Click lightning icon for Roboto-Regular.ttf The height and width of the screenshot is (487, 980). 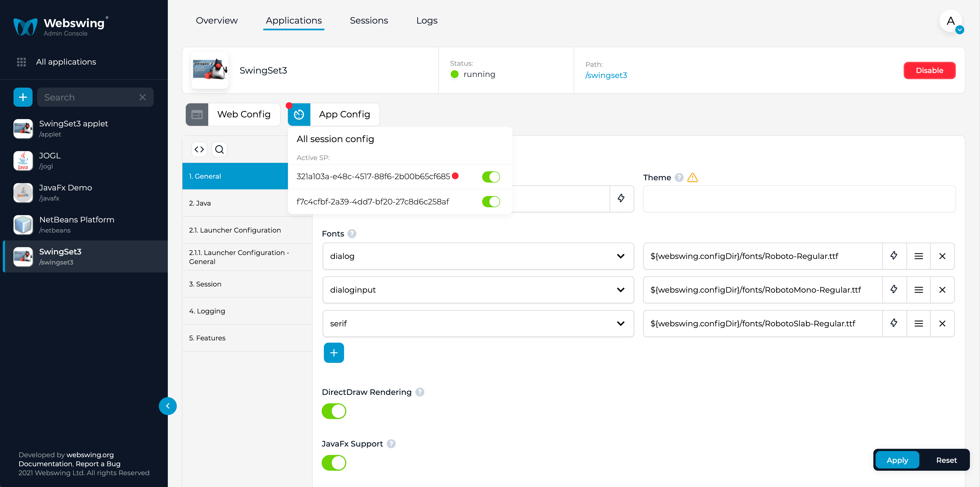coord(894,256)
